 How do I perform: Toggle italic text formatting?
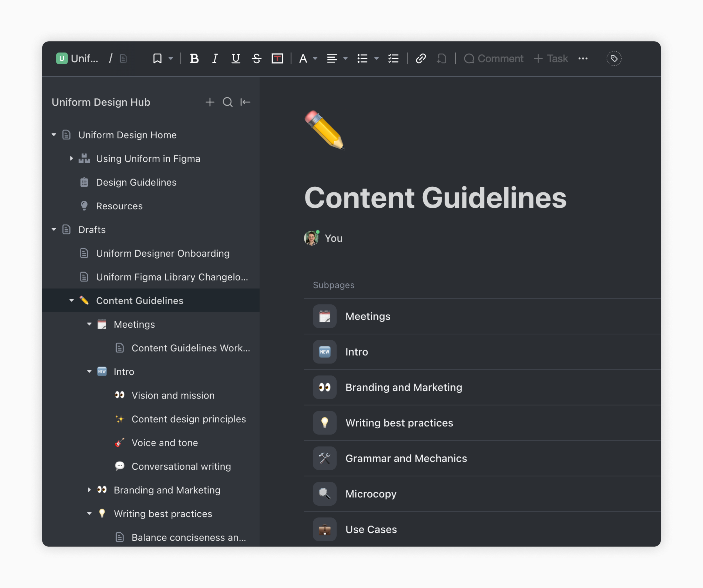point(215,58)
